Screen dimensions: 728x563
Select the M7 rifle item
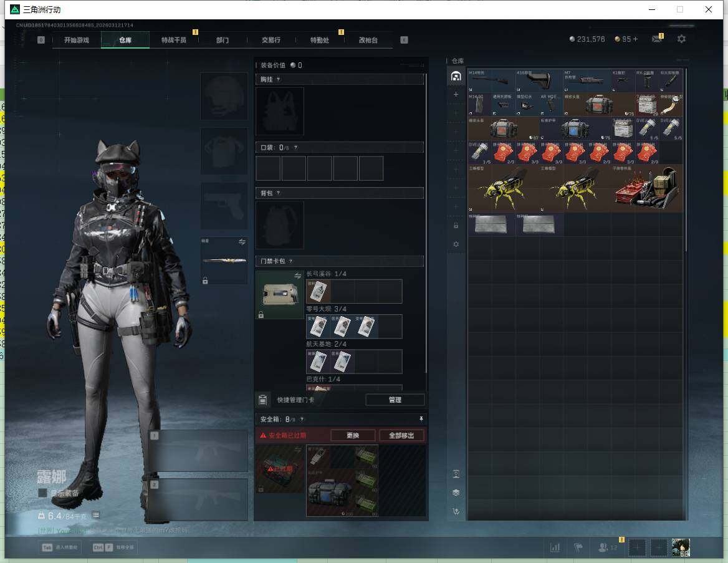(587, 80)
